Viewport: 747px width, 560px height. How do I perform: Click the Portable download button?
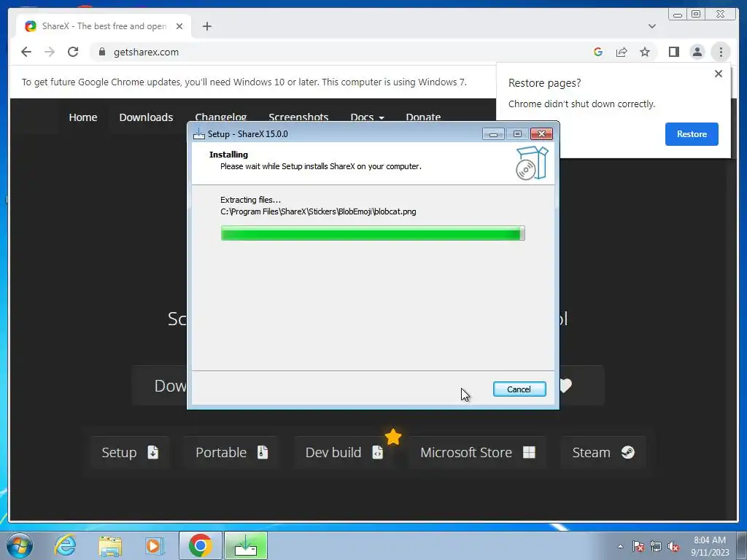[x=231, y=452]
